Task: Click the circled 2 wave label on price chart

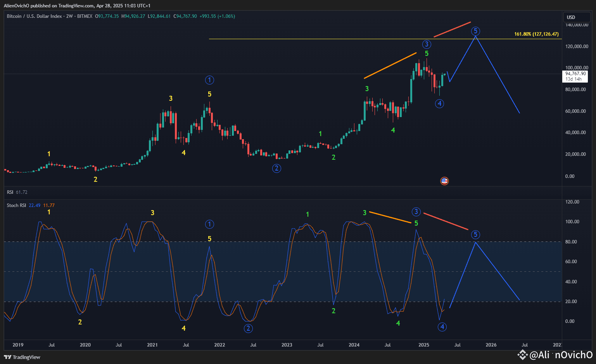Action: click(276, 168)
